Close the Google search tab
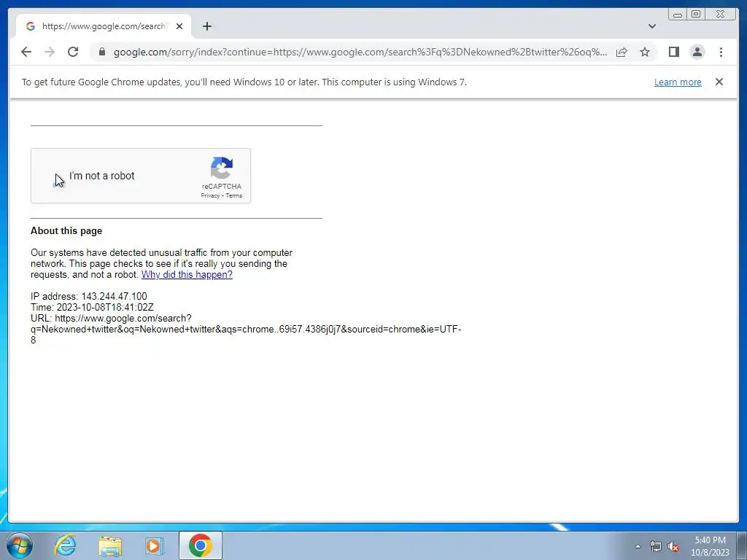This screenshot has height=560, width=747. [x=179, y=26]
